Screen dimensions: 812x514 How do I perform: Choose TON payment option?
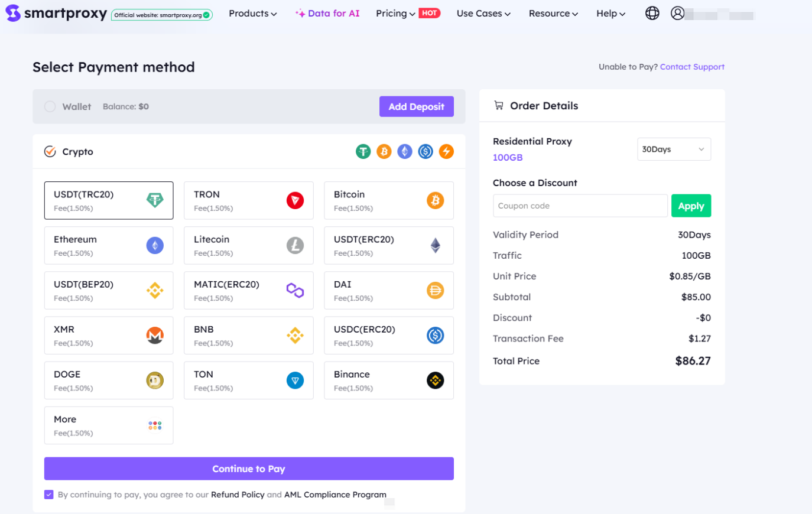click(x=249, y=380)
